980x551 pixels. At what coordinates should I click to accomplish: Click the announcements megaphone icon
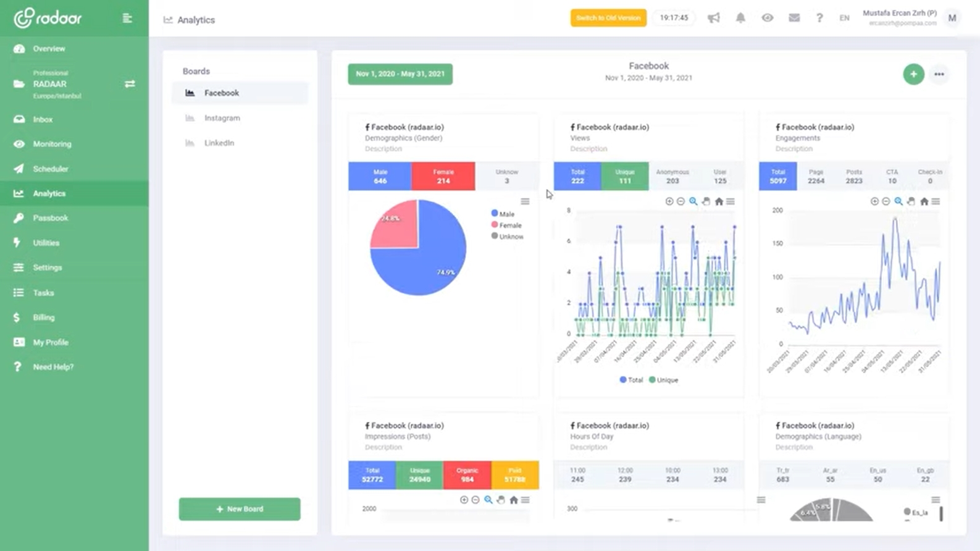point(713,18)
